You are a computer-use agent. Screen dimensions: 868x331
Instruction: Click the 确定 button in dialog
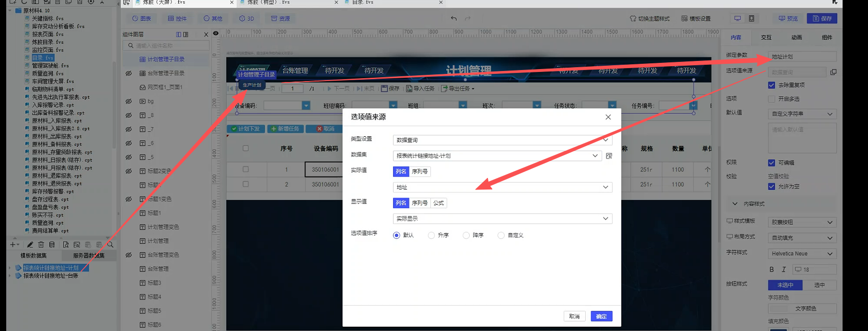click(x=601, y=317)
